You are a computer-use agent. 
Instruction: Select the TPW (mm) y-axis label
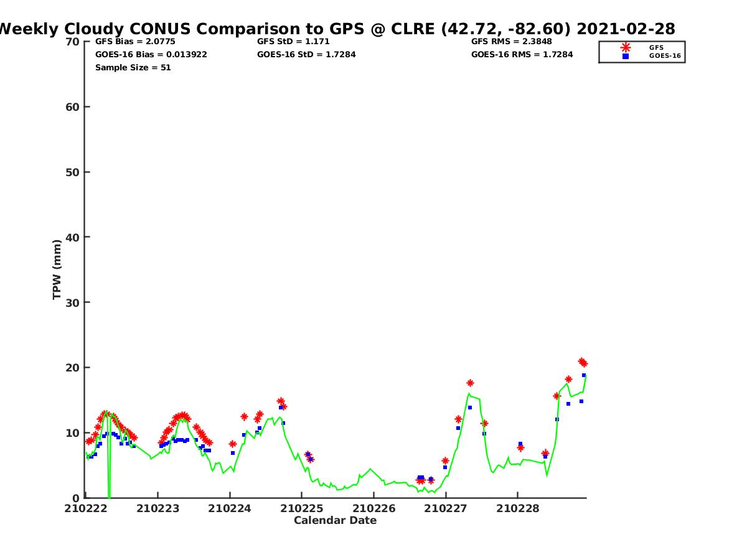point(57,269)
